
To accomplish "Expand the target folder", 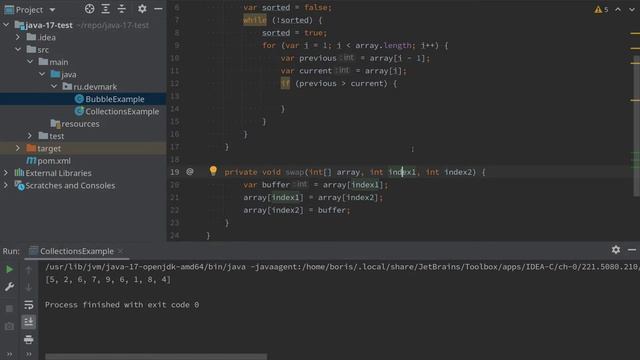I will coord(18,148).
